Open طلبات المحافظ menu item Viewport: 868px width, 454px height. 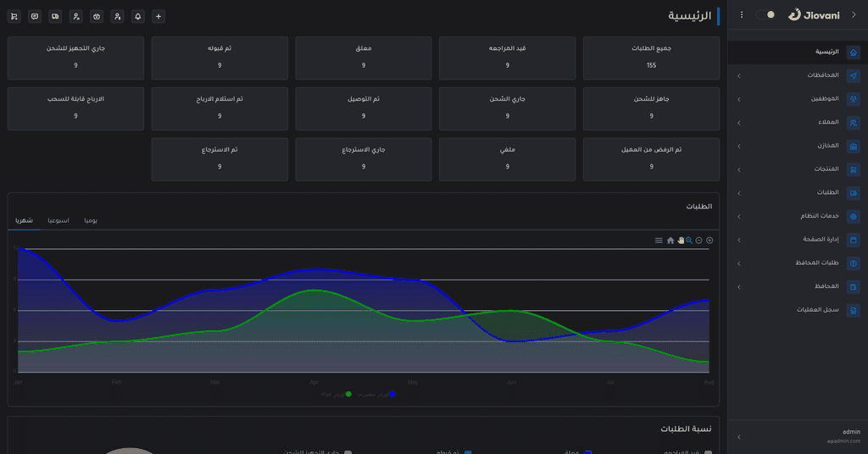797,263
